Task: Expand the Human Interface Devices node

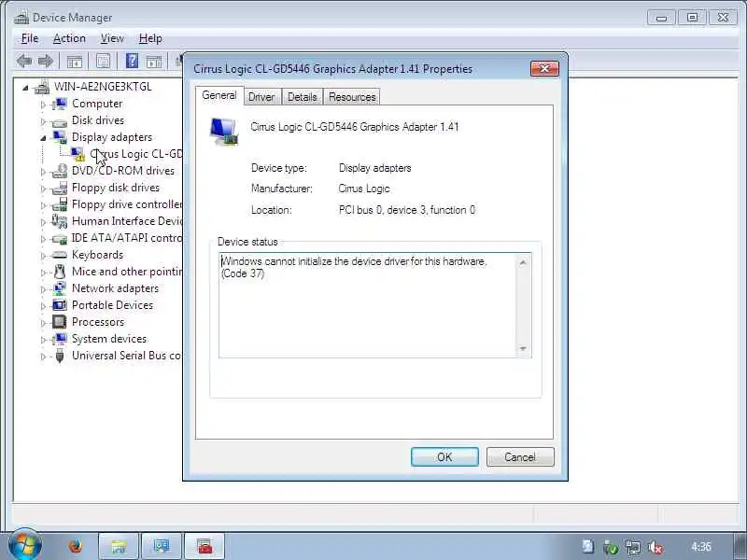Action: [x=43, y=222]
